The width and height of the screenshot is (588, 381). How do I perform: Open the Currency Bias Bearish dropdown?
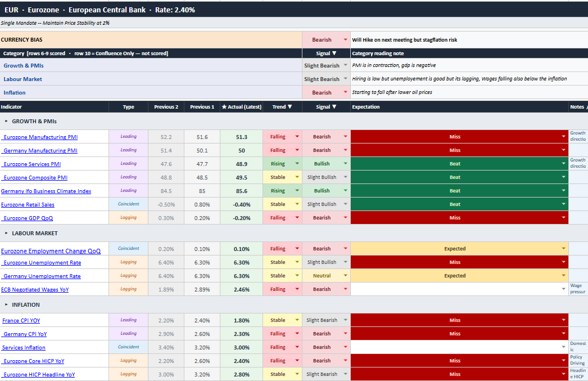345,40
